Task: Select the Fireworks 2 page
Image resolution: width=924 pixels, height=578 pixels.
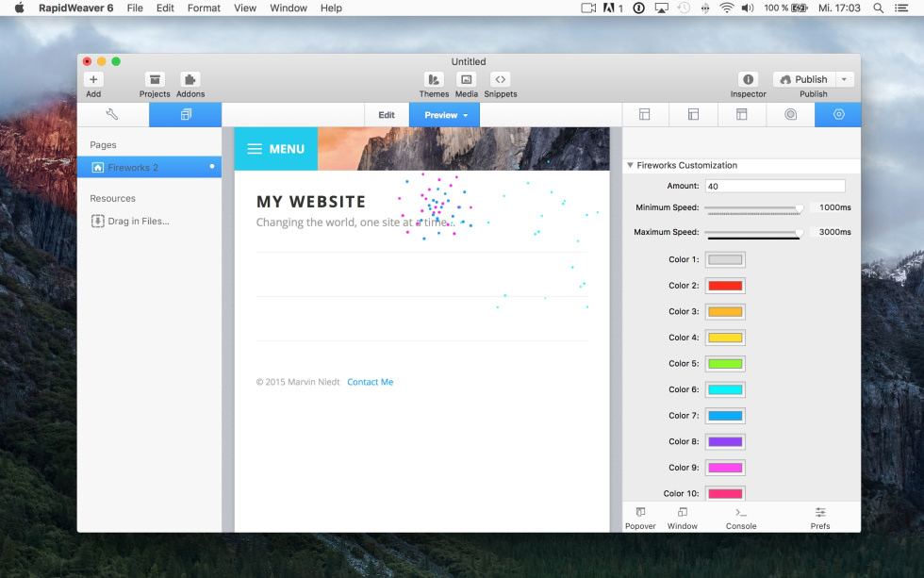Action: [x=150, y=167]
